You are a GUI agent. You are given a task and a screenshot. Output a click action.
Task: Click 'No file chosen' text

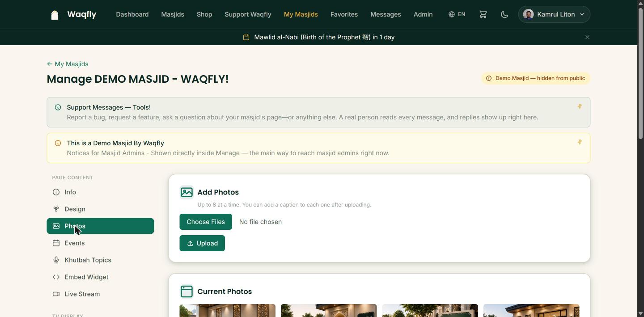pos(260,222)
